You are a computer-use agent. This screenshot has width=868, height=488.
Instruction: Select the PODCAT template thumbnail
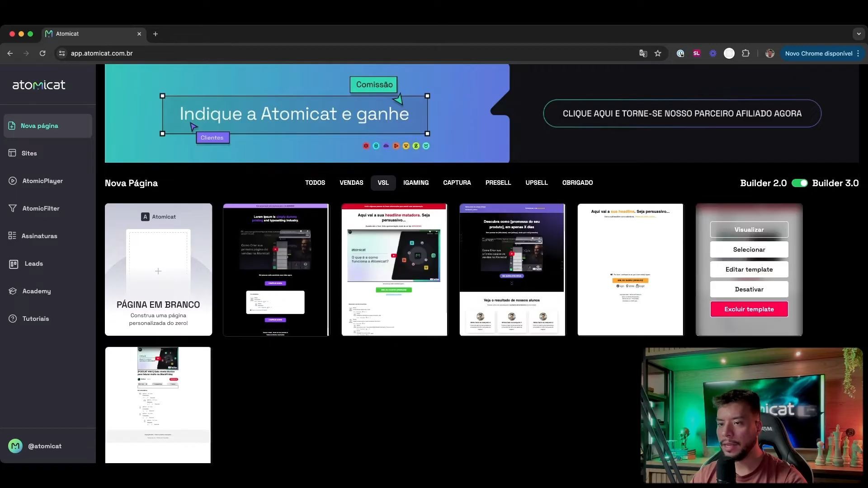tap(158, 405)
